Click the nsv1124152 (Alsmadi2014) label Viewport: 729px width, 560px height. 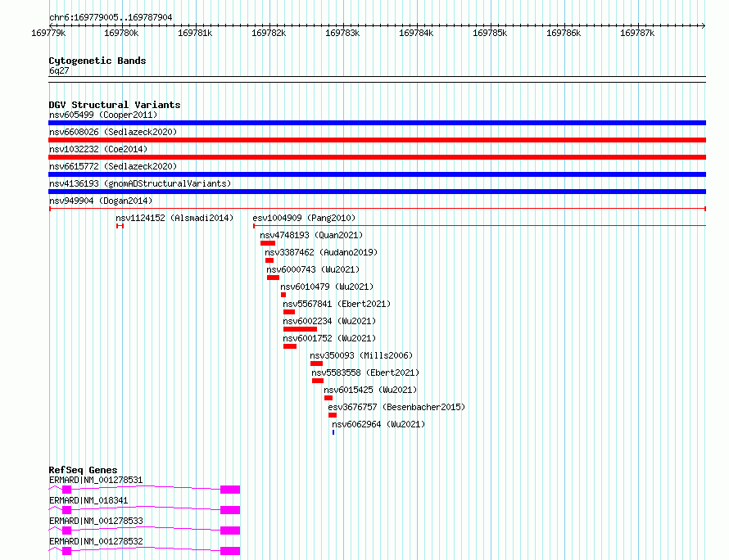coord(174,218)
